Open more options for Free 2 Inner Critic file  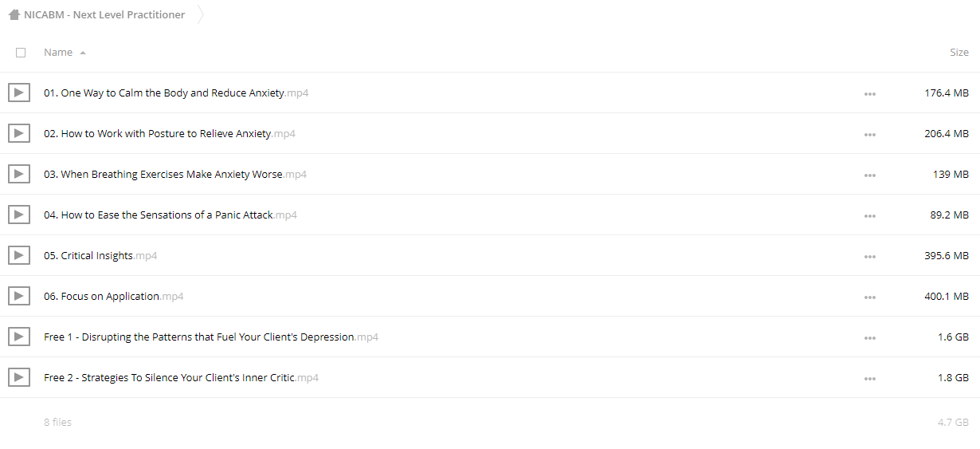pos(869,378)
